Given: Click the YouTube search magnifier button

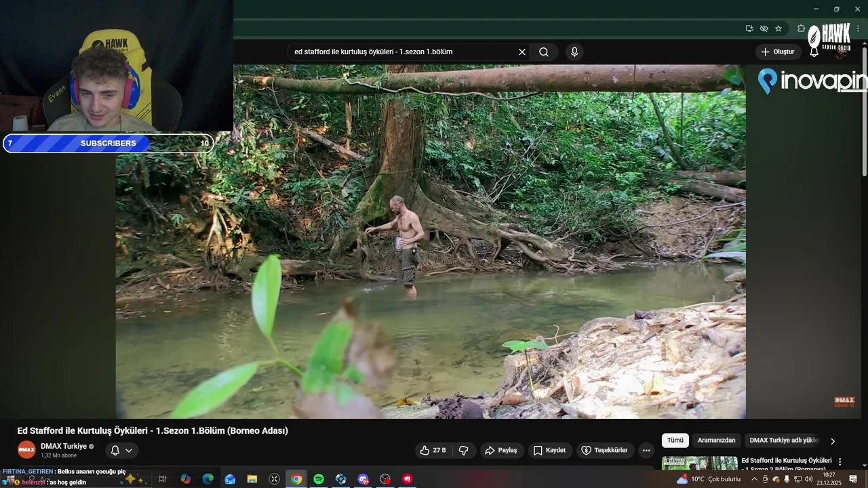Looking at the screenshot, I should tap(544, 52).
